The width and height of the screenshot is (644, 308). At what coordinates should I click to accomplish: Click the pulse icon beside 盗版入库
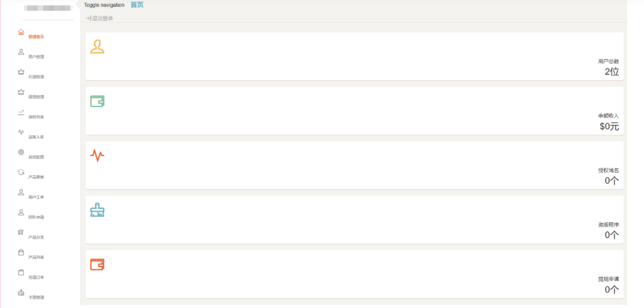click(x=21, y=132)
